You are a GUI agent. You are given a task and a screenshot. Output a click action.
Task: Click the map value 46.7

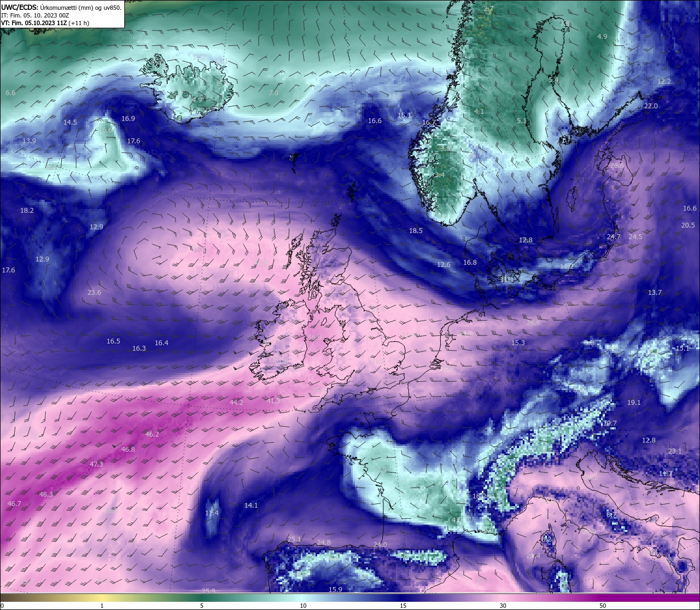(14, 503)
